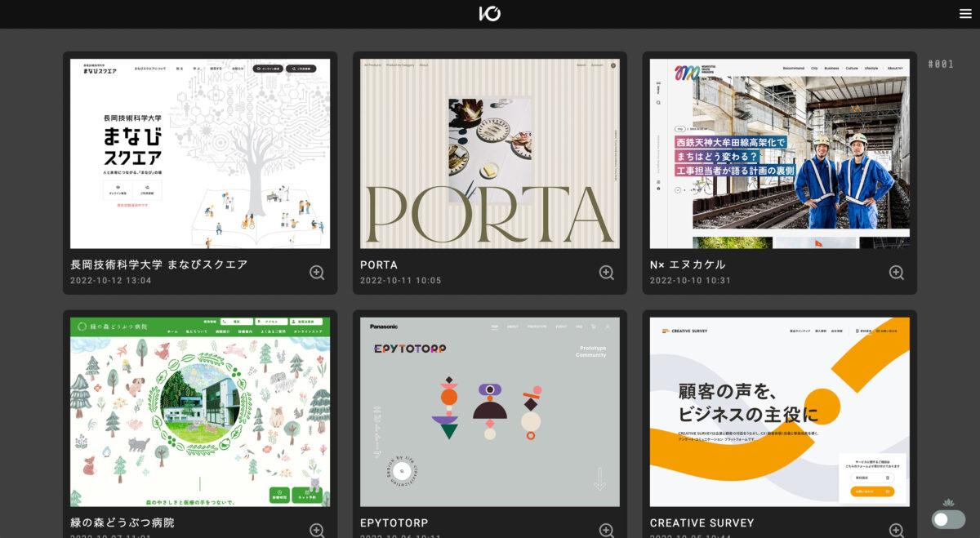Zoom the 長岡技術科学大学 まなびスクエア card
The height and width of the screenshot is (538, 980).
coord(317,273)
